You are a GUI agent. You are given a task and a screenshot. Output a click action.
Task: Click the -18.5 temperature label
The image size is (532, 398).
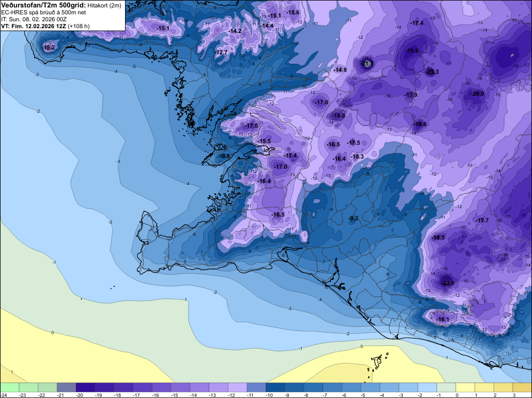[438, 237]
